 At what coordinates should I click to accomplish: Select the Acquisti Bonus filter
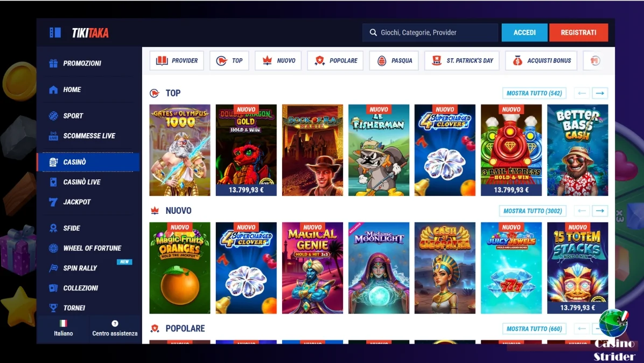click(541, 60)
